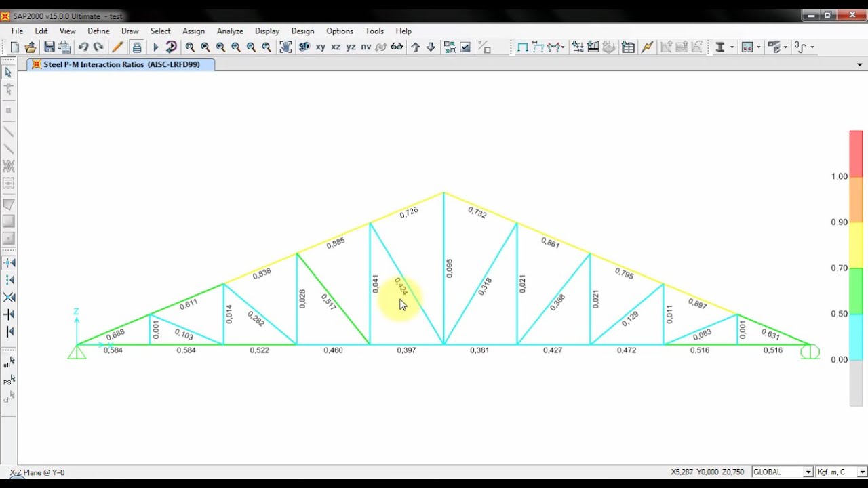Toggle Object Shrink icon
The height and width of the screenshot is (488, 868).
coord(450,47)
